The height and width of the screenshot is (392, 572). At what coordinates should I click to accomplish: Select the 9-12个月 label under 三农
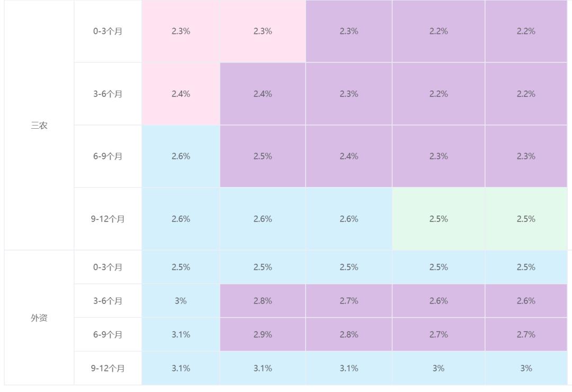tap(108, 219)
